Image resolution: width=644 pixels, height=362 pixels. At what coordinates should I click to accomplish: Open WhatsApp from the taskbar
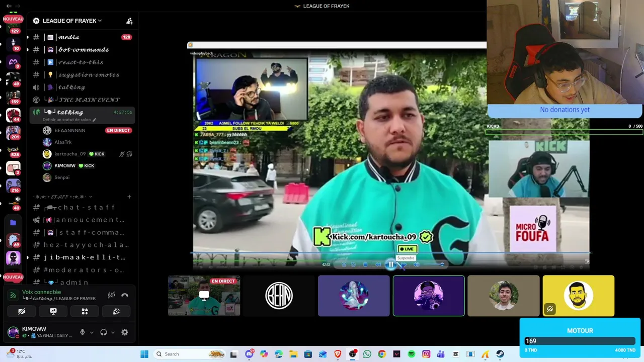click(x=367, y=354)
